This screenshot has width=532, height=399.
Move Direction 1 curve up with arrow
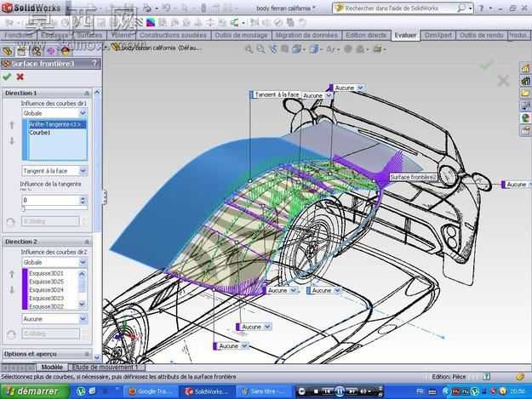[12, 125]
